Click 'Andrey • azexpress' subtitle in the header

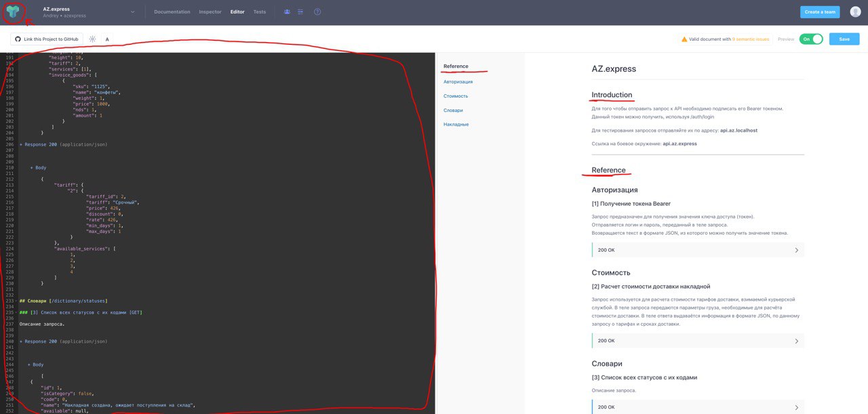(x=64, y=15)
